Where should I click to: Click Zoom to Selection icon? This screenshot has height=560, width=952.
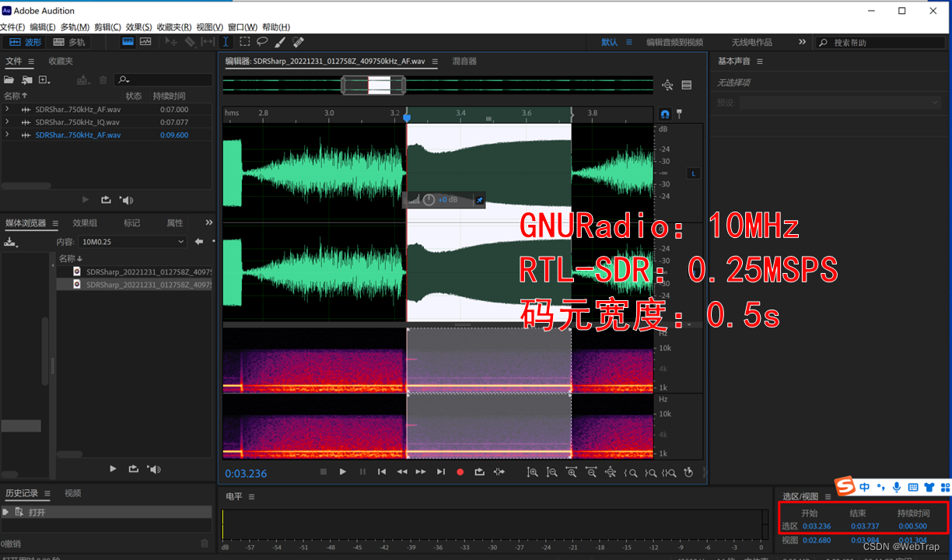(669, 471)
